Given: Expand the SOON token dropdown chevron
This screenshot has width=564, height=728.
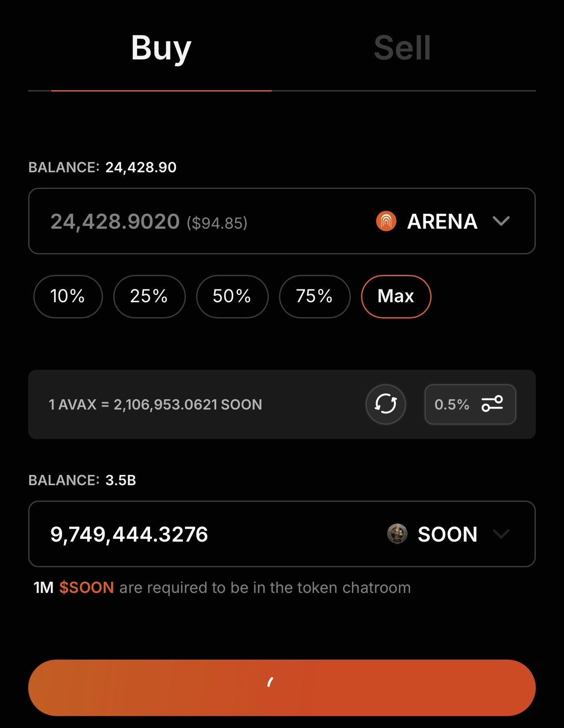Looking at the screenshot, I should pyautogui.click(x=501, y=534).
